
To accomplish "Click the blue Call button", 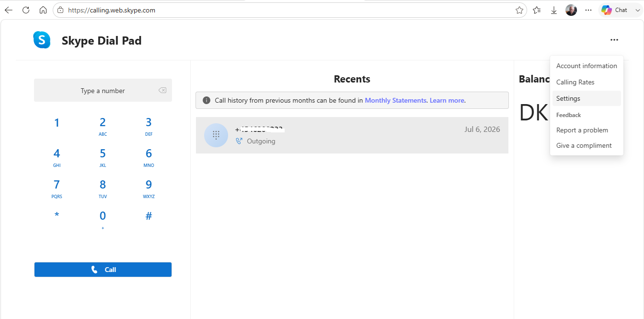I will (x=103, y=270).
